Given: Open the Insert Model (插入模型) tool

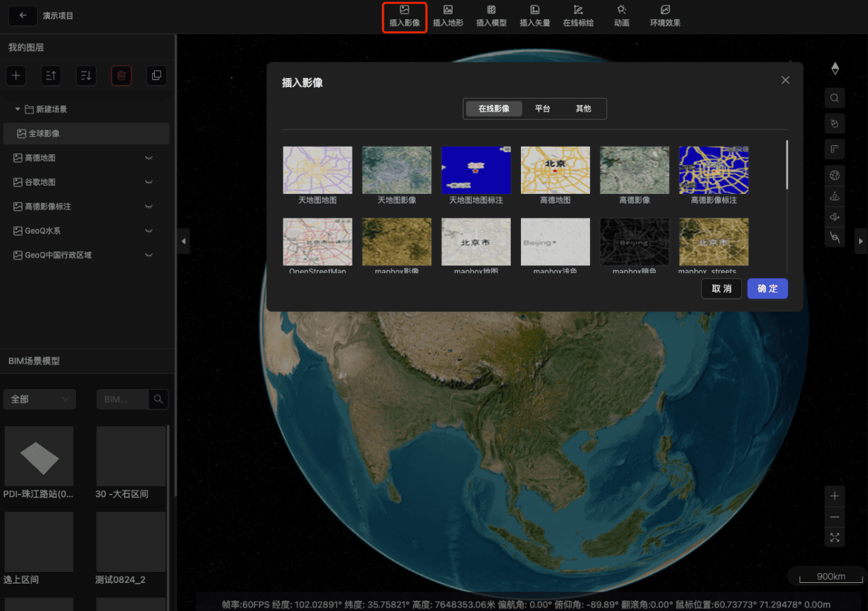Looking at the screenshot, I should 491,16.
